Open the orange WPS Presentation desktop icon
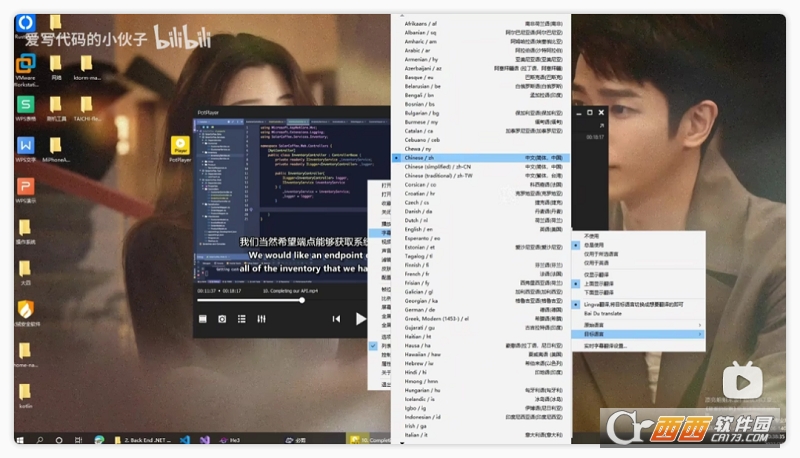The height and width of the screenshot is (458, 800). pyautogui.click(x=26, y=190)
